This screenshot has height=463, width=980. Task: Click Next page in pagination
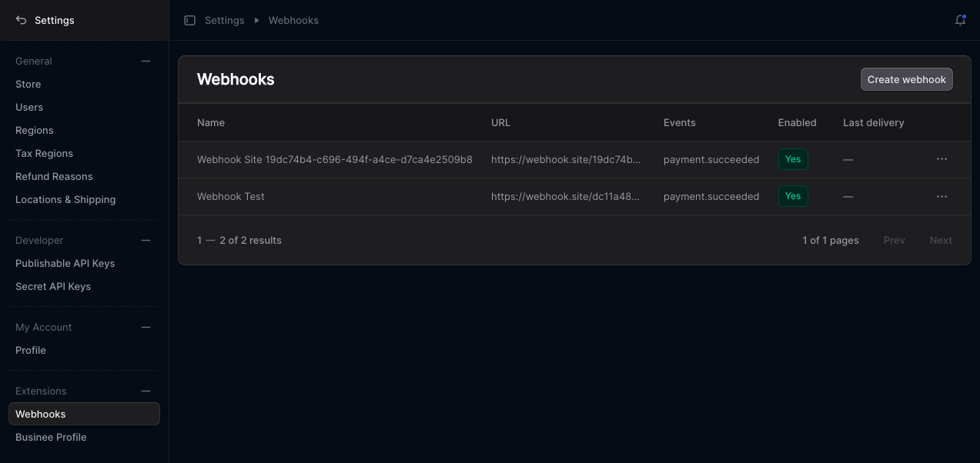(941, 240)
